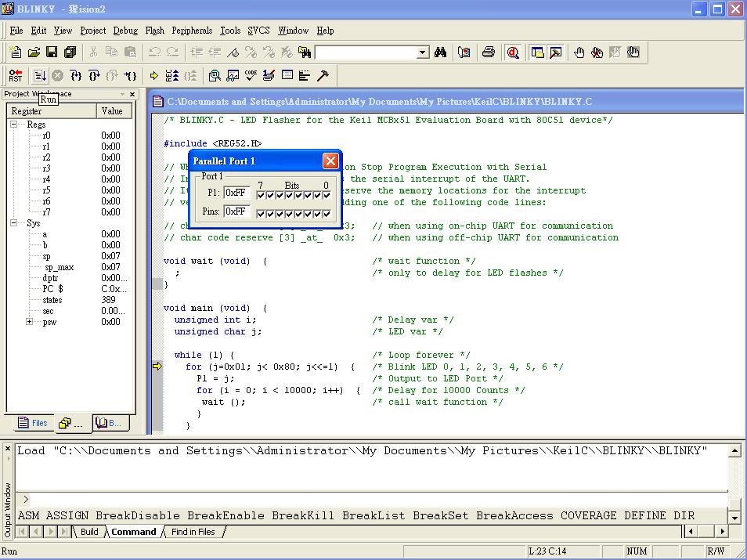Expand the psw register node
This screenshot has height=560, width=747.
tap(30, 322)
